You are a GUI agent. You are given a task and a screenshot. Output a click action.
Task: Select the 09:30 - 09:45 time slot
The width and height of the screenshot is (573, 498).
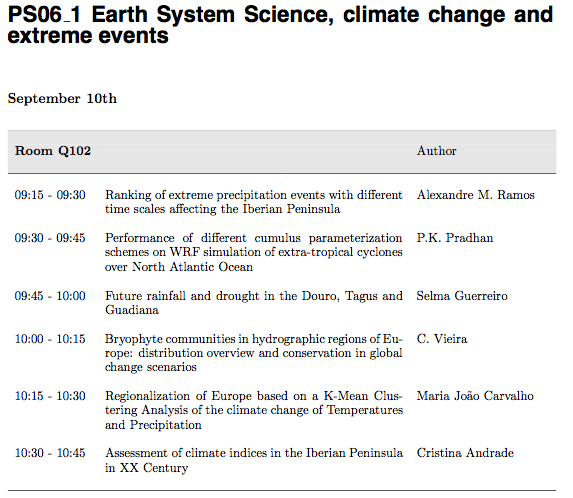tap(50, 238)
